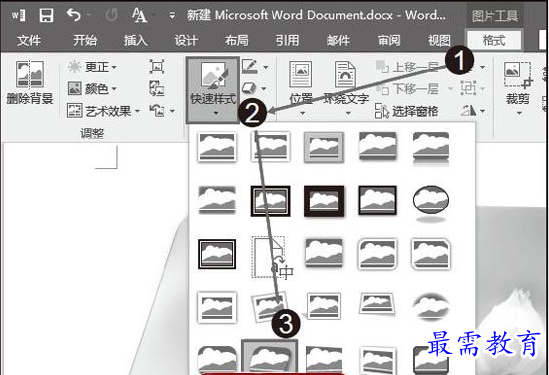Click the 删除背景 remove background button
Screen dimensions: 549x375
[30, 83]
